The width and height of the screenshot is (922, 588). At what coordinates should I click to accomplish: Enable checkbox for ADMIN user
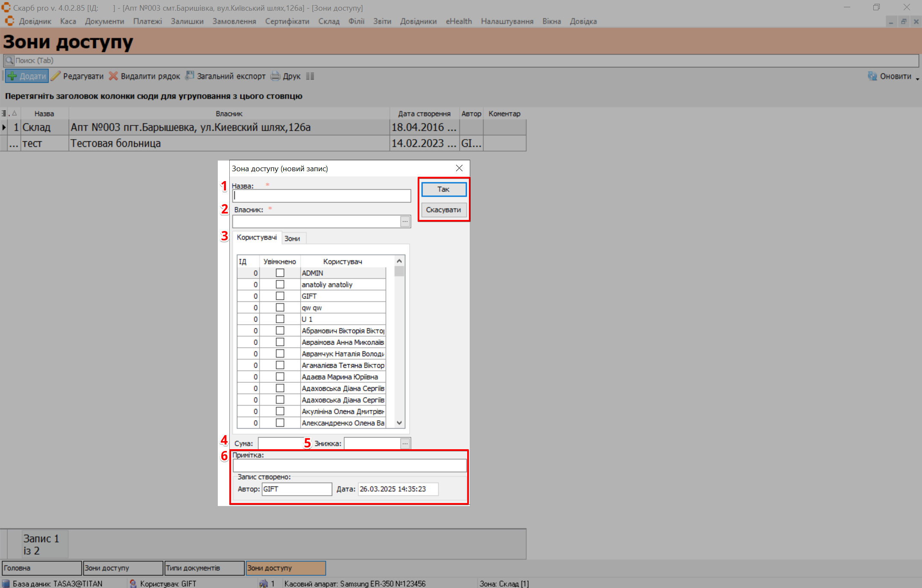pyautogui.click(x=280, y=273)
